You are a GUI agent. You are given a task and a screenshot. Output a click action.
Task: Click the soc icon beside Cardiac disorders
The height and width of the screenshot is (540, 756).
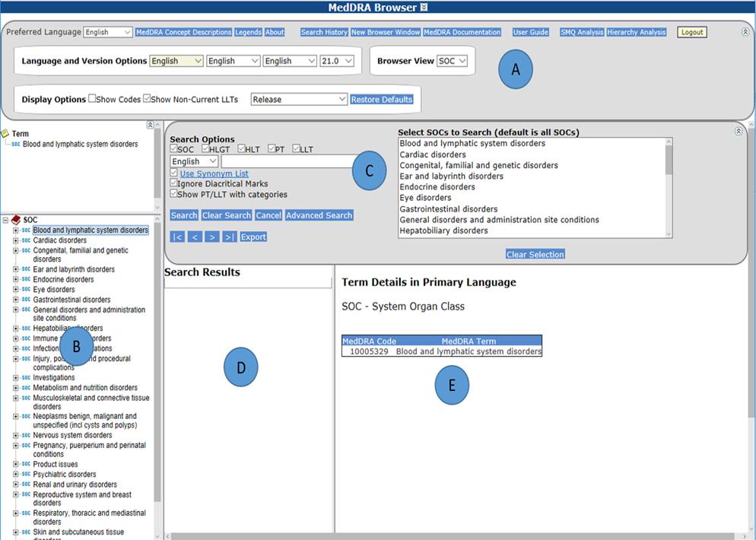[26, 240]
